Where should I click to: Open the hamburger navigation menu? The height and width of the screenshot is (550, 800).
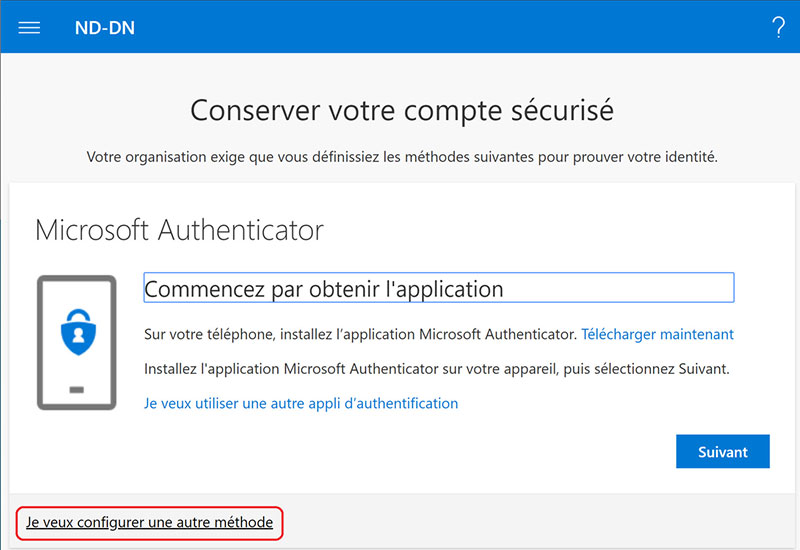[29, 28]
